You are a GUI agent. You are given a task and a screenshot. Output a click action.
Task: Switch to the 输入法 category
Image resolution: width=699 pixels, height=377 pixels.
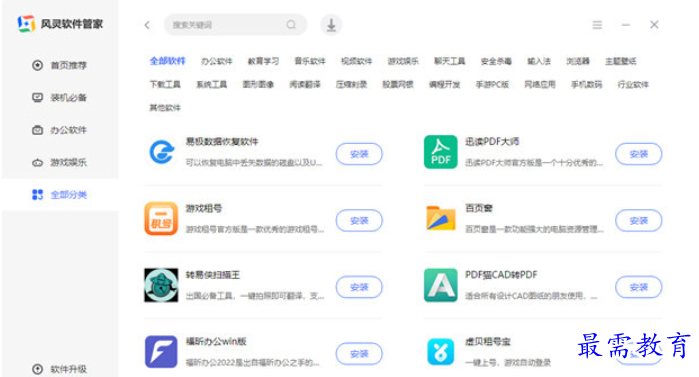(539, 61)
